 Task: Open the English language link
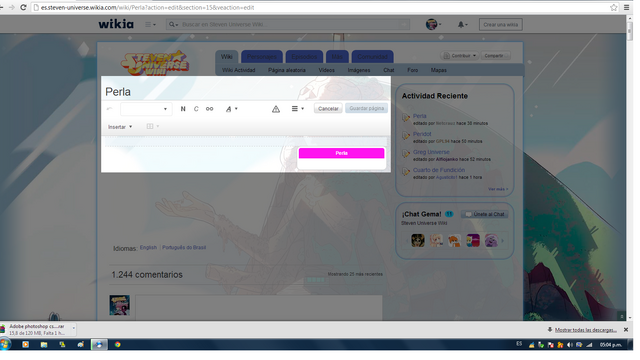coord(148,247)
